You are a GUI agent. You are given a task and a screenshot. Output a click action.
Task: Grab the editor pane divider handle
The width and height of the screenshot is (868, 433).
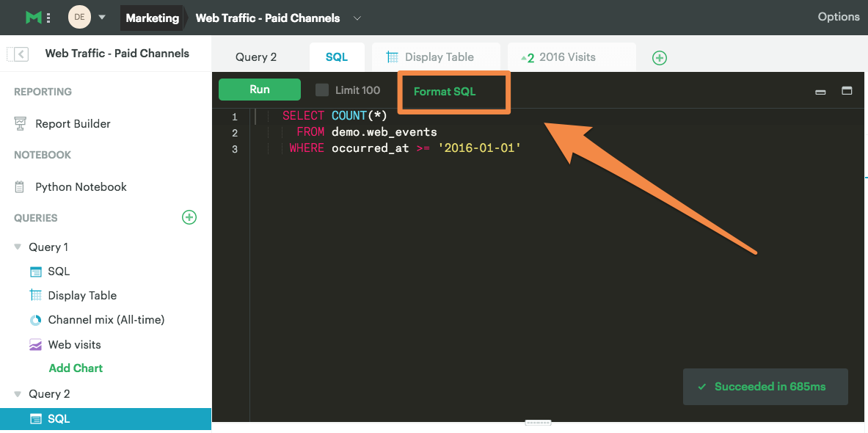(538, 423)
